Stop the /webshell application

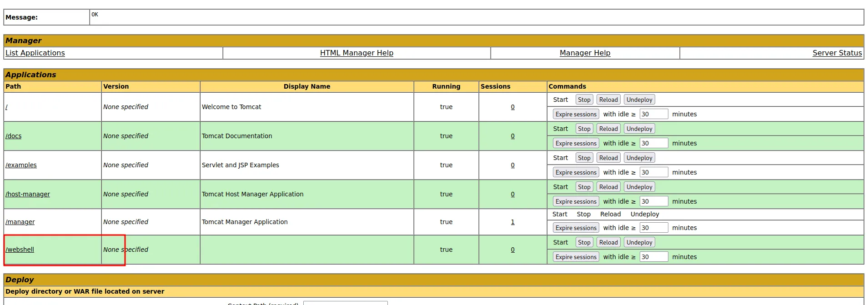click(584, 243)
